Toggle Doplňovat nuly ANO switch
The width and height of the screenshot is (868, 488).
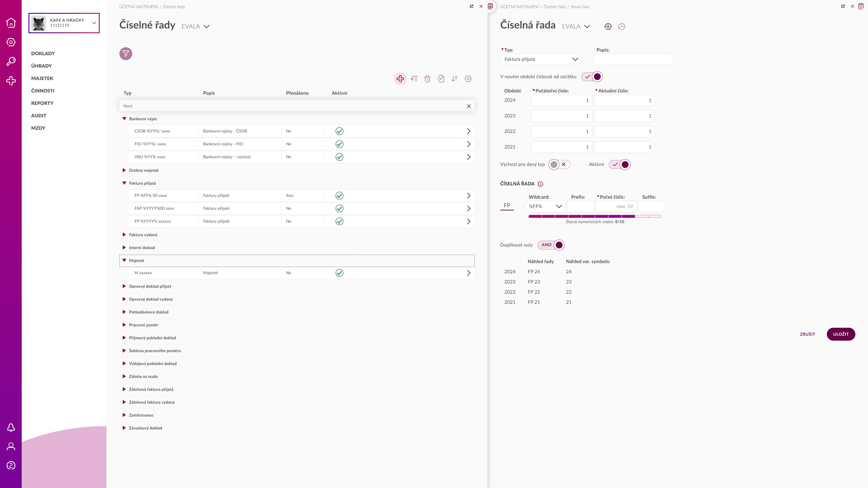pos(551,245)
